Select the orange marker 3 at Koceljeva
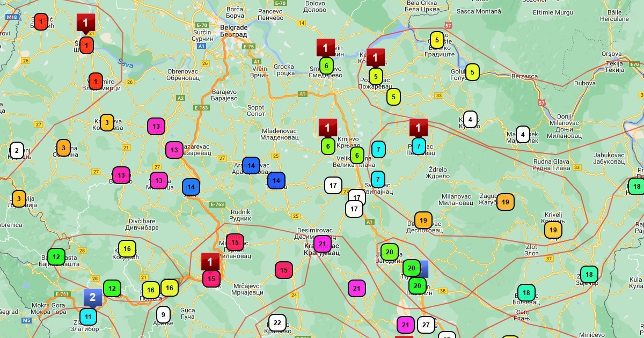 pyautogui.click(x=107, y=122)
